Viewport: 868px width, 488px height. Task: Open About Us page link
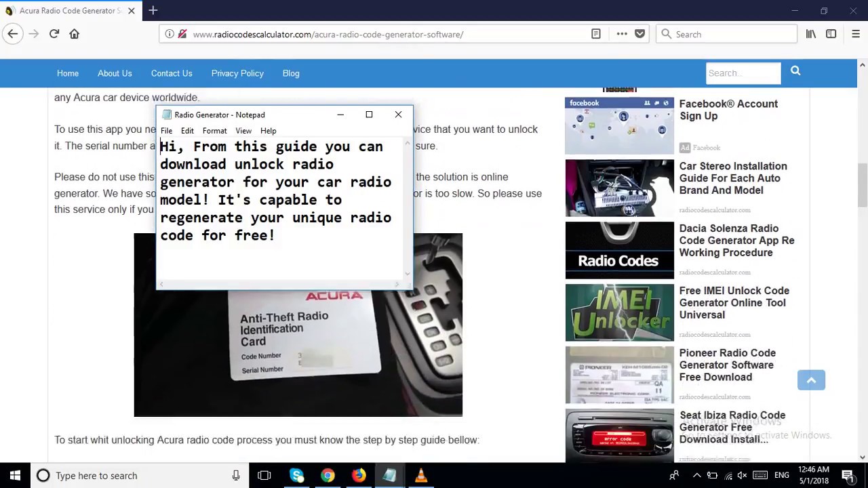pyautogui.click(x=115, y=73)
